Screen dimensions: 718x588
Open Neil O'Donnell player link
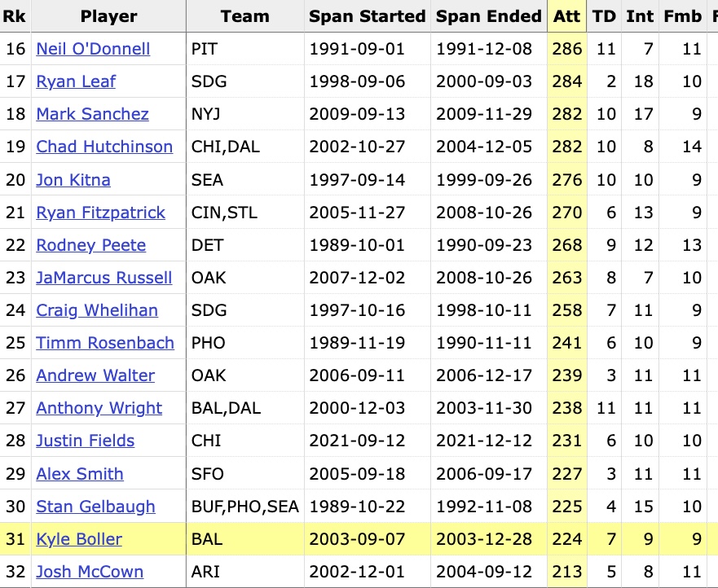pos(93,49)
